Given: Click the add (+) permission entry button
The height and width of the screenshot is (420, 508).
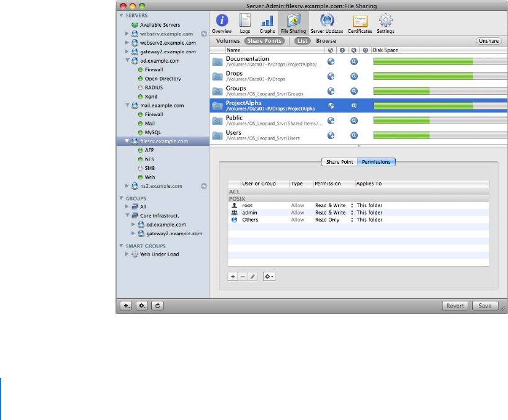Looking at the screenshot, I should coord(233,277).
